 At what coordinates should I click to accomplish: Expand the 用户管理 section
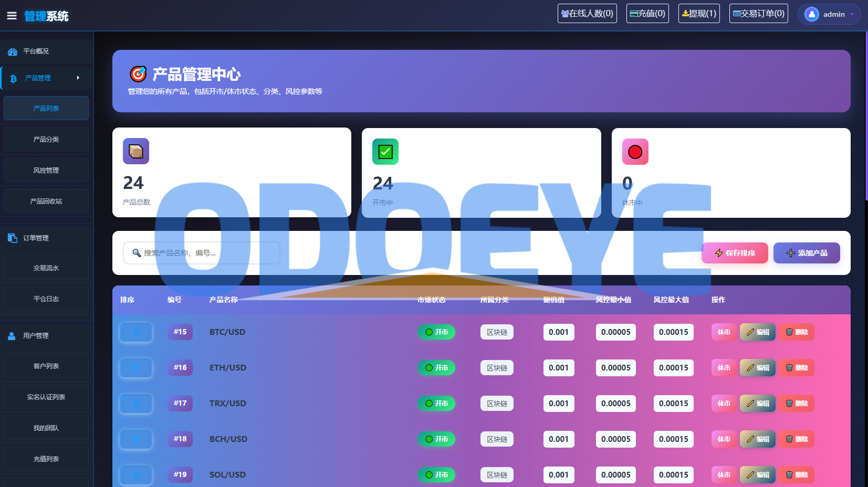click(x=47, y=335)
